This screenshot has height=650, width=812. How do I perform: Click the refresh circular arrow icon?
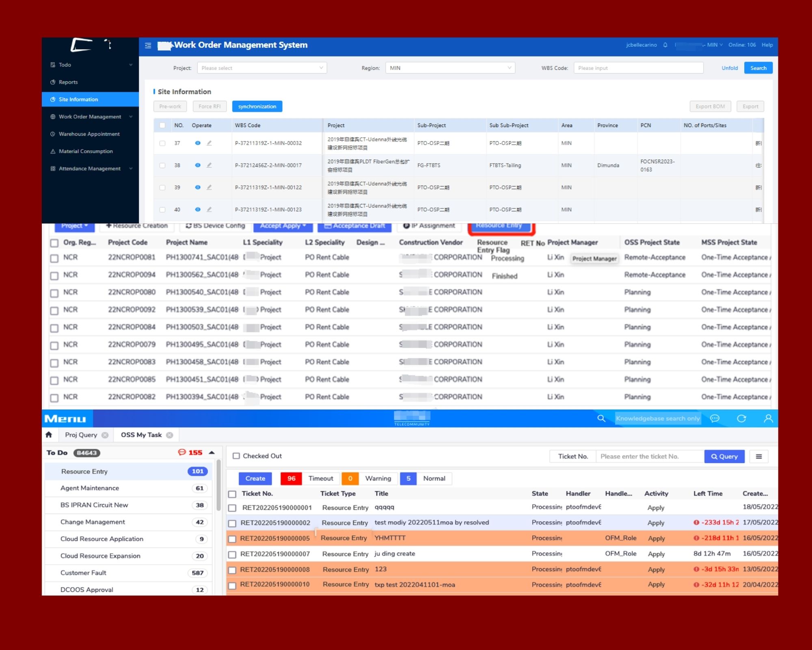(x=741, y=418)
